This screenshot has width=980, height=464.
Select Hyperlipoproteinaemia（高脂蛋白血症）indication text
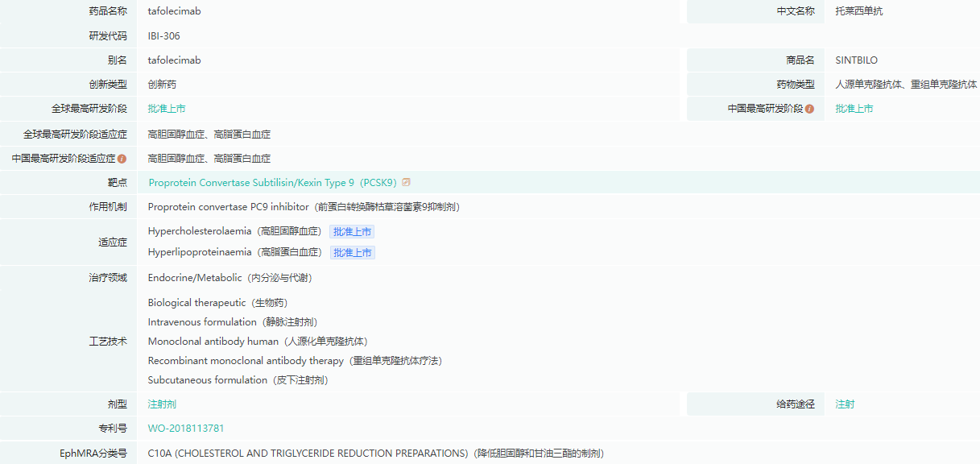click(235, 252)
